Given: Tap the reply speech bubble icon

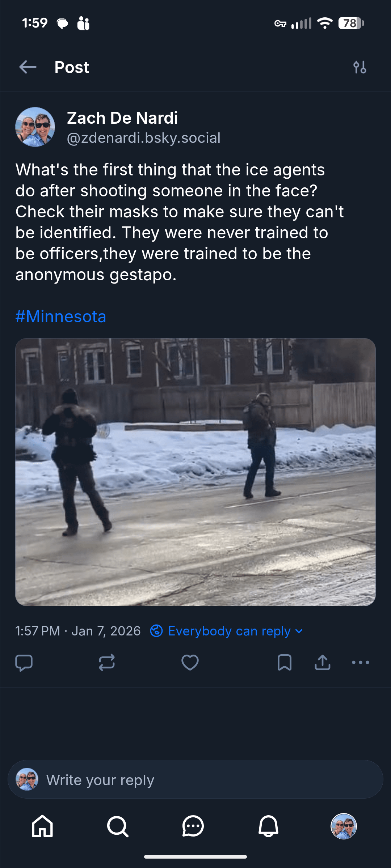Looking at the screenshot, I should click(x=24, y=663).
